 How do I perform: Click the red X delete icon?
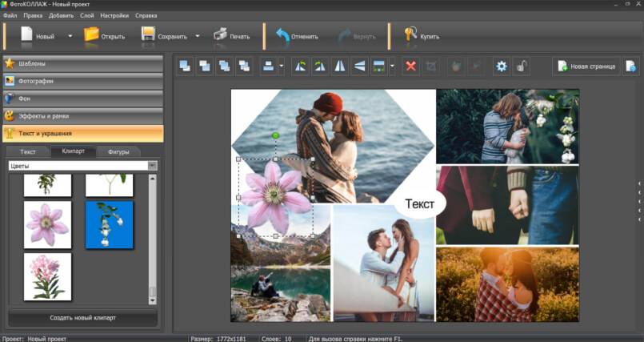coord(411,66)
